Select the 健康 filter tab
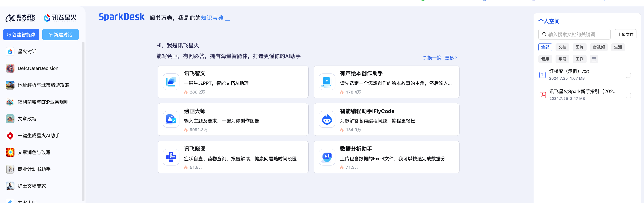The width and height of the screenshot is (644, 203). click(545, 59)
